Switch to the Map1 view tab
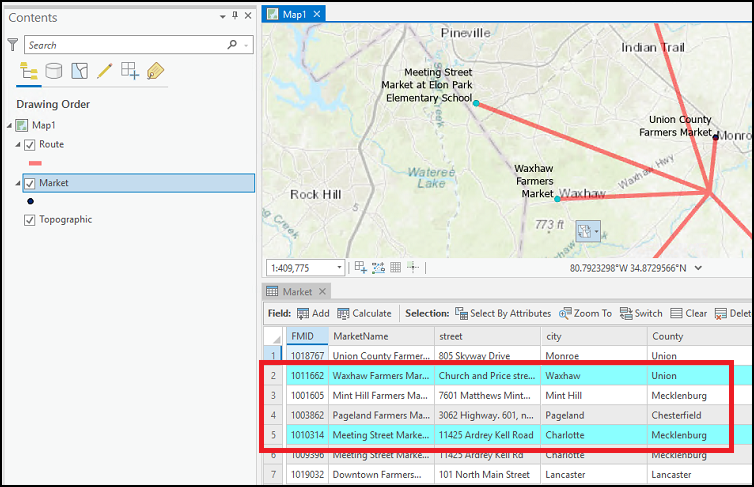 point(294,14)
